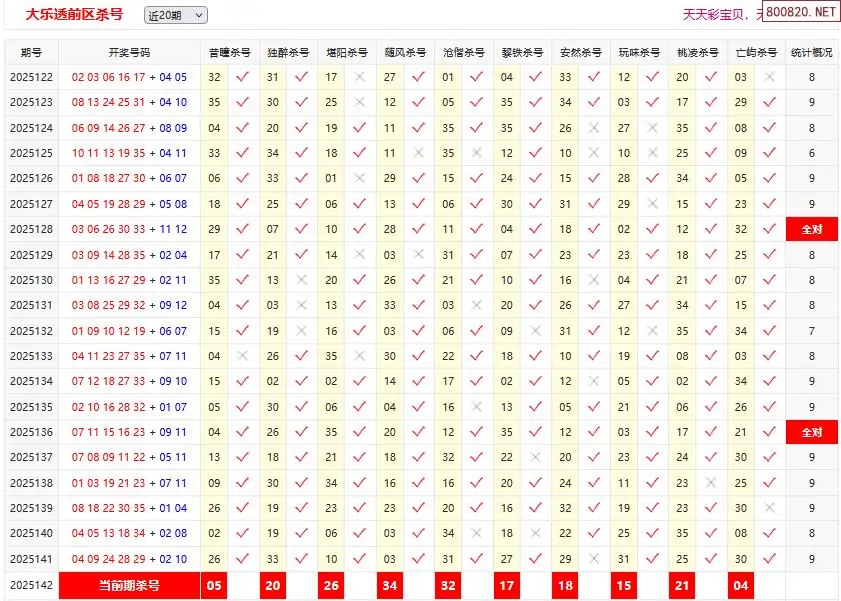Click the red 当前期杀号 cell
The width and height of the screenshot is (841, 601).
129,585
